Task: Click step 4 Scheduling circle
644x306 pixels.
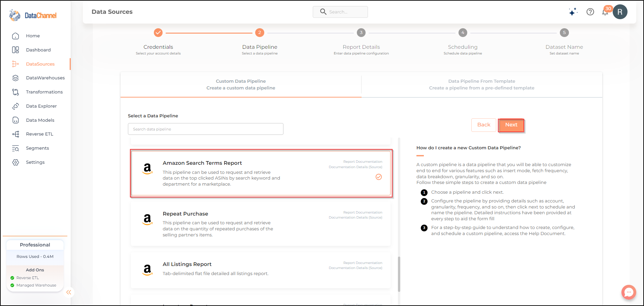Action: pos(463,33)
